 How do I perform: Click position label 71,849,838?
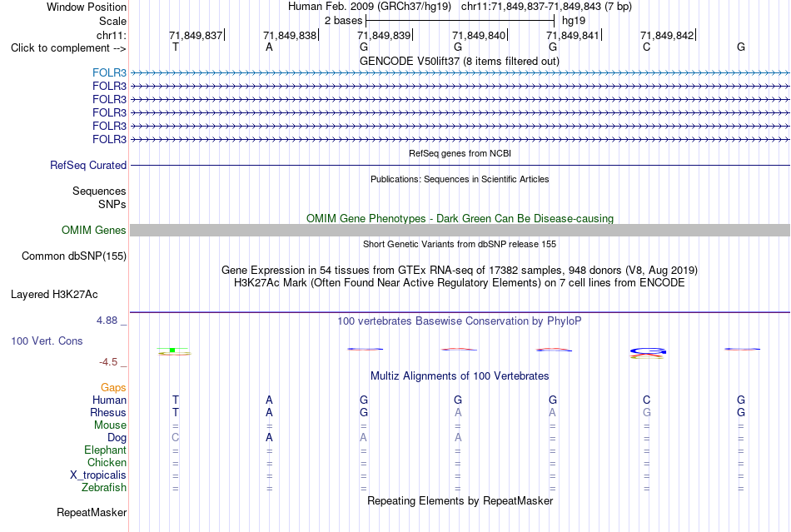tap(290, 35)
